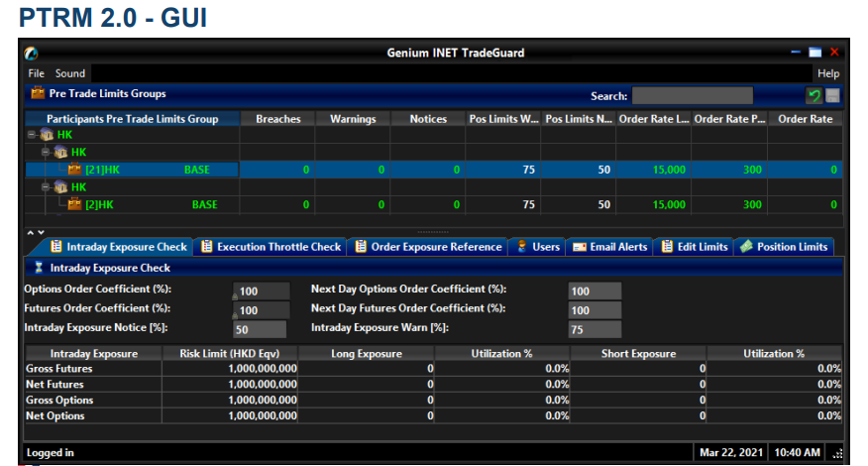Open the Help menu
Image resolution: width=868 pixels, height=466 pixels.
pos(828,73)
